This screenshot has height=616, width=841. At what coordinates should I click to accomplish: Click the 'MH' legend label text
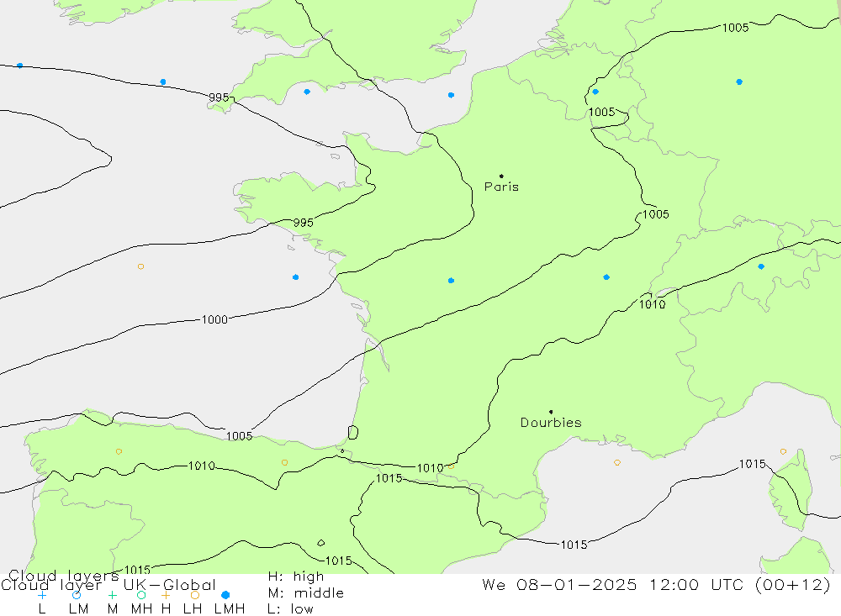point(141,609)
